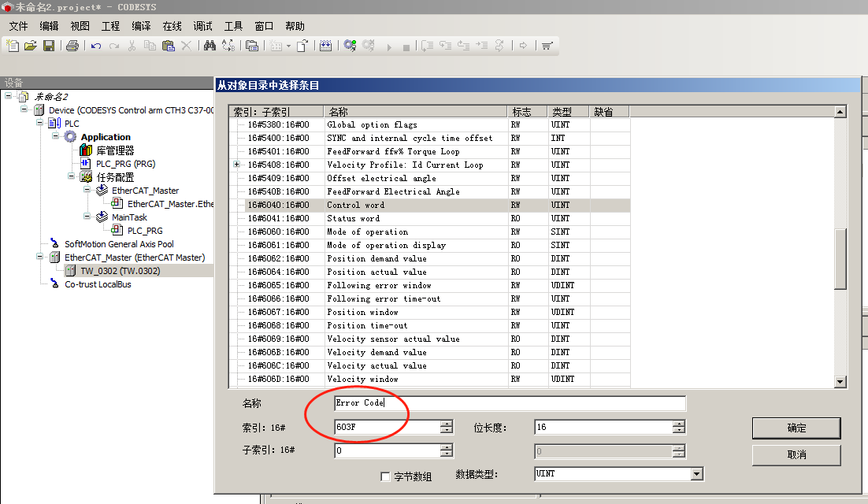Screen dimensions: 868x504
Task: Click the Print toolbar icon
Action: [x=72, y=46]
